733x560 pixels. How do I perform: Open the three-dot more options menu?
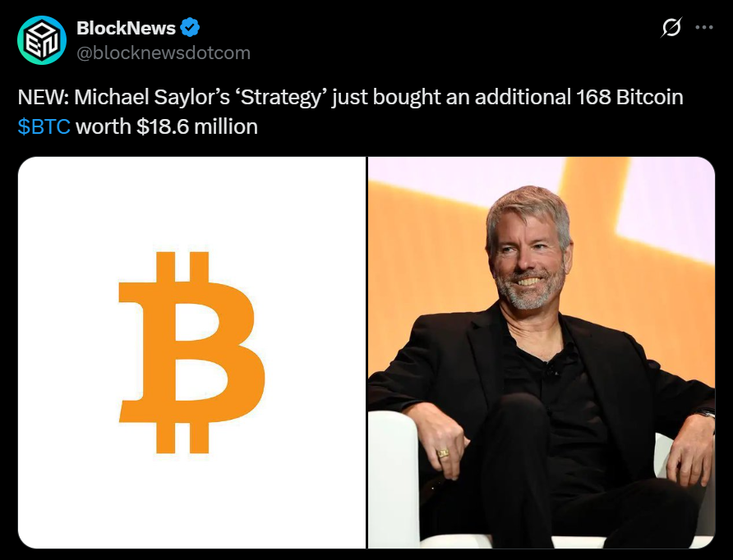coord(704,28)
